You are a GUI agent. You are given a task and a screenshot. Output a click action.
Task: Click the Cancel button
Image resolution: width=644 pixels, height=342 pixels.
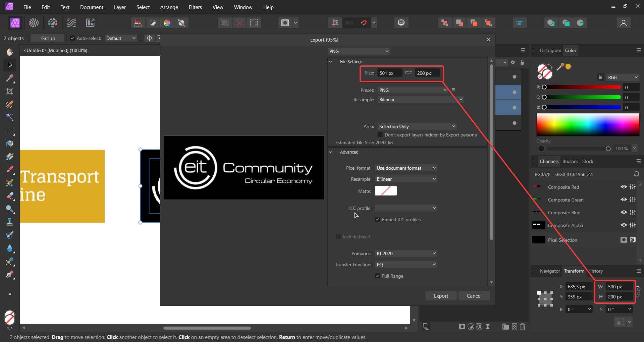pos(474,296)
